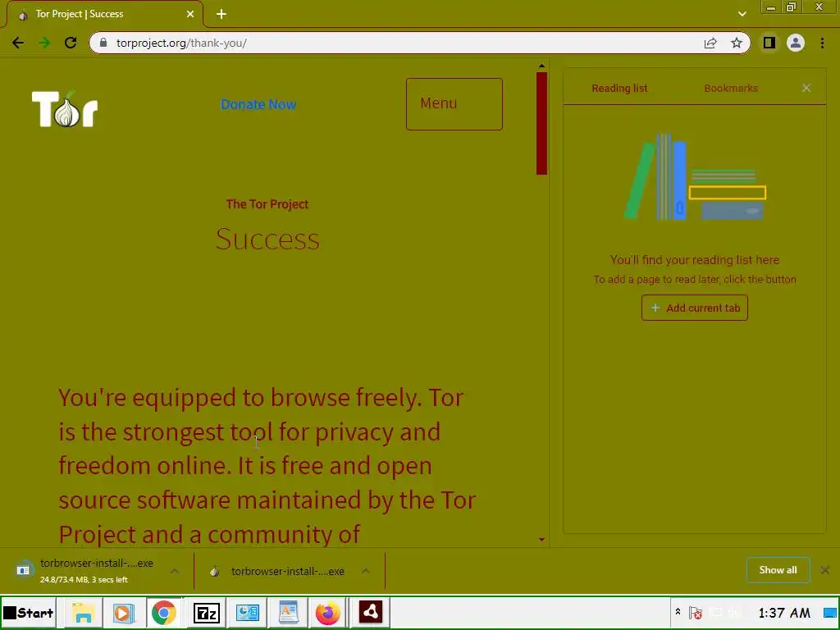Click the taskbar clock showing 1:37 AM
The image size is (840, 630).
[783, 613]
